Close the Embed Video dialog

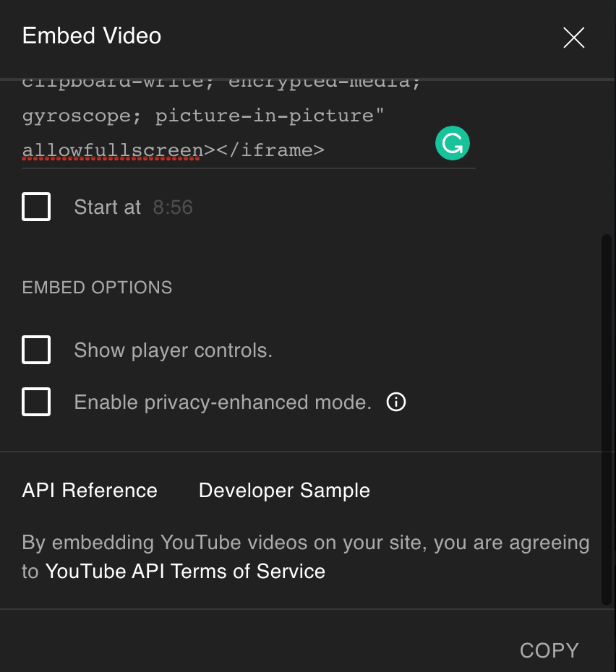(573, 38)
